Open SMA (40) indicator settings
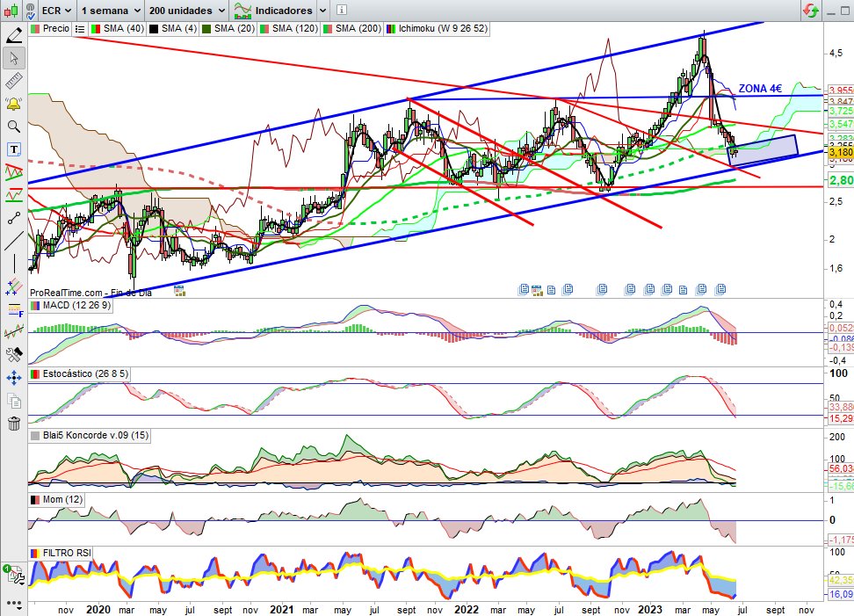The height and width of the screenshot is (616, 854). click(124, 28)
